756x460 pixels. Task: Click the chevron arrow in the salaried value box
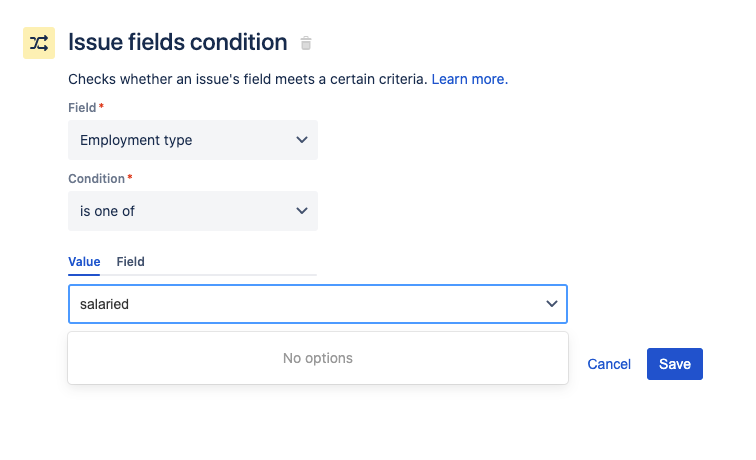(x=552, y=304)
